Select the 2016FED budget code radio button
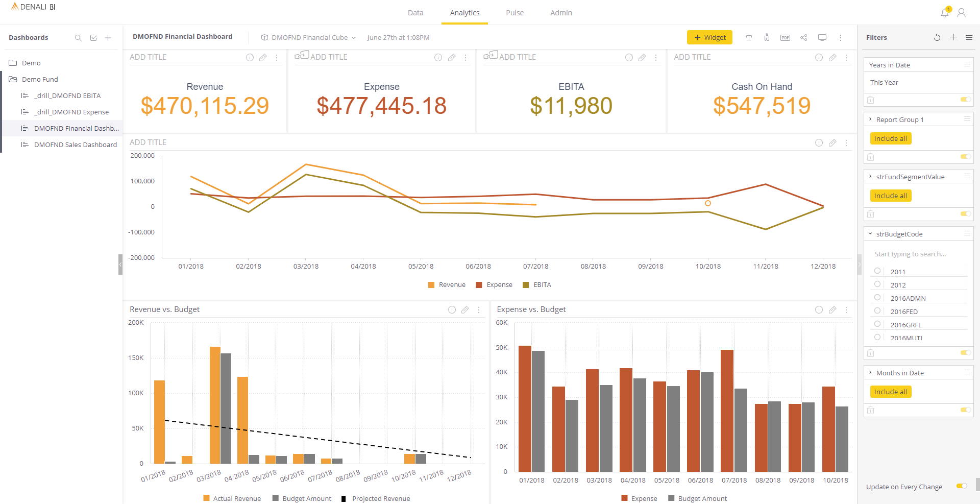The width and height of the screenshot is (980, 504). [877, 311]
